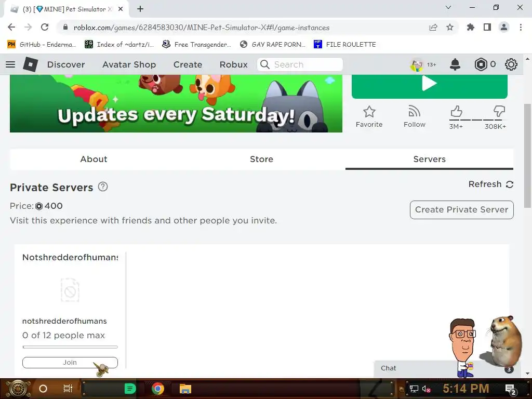Join the Notshredderofhumans private server
The width and height of the screenshot is (532, 399).
click(x=70, y=362)
